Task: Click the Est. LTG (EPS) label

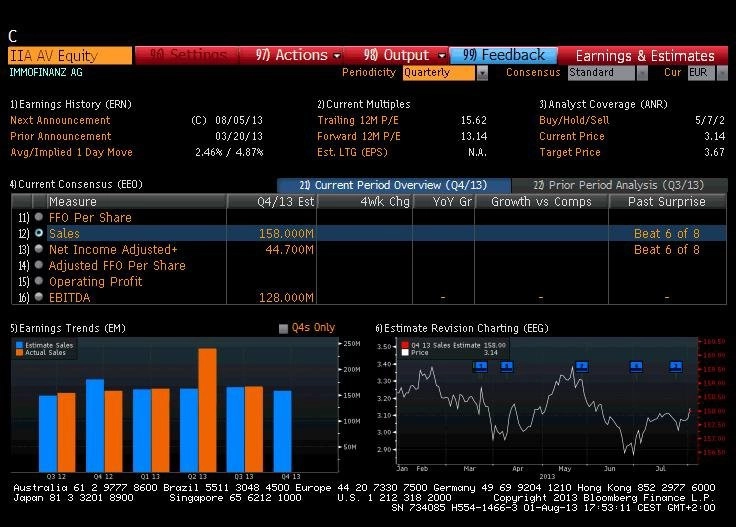Action: coord(353,153)
